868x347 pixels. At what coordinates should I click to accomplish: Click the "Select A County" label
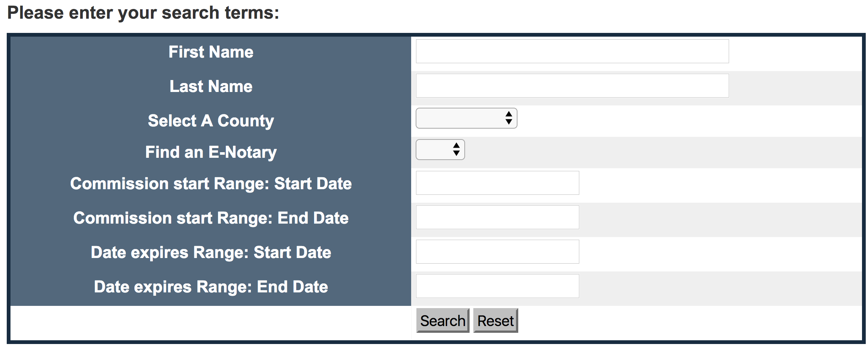click(211, 121)
